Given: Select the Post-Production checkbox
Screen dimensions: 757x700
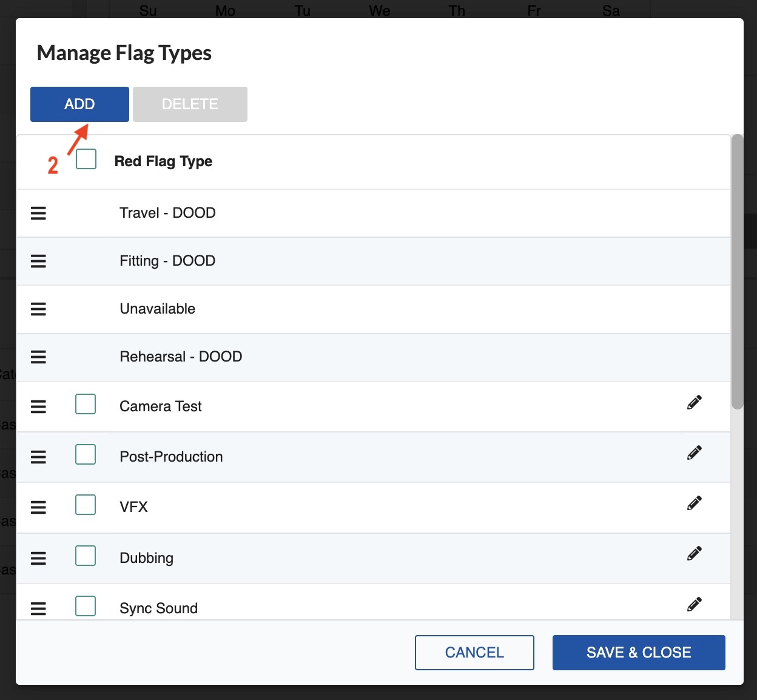Looking at the screenshot, I should click(x=86, y=454).
